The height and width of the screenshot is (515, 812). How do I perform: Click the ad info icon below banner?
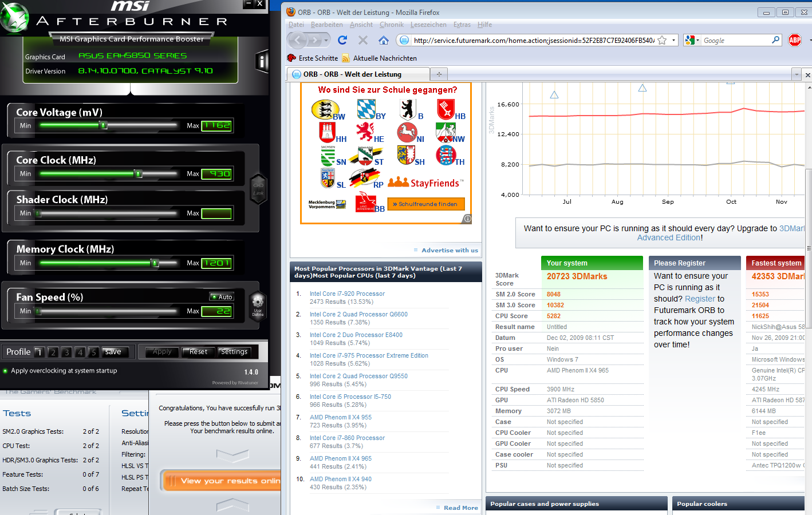(467, 219)
